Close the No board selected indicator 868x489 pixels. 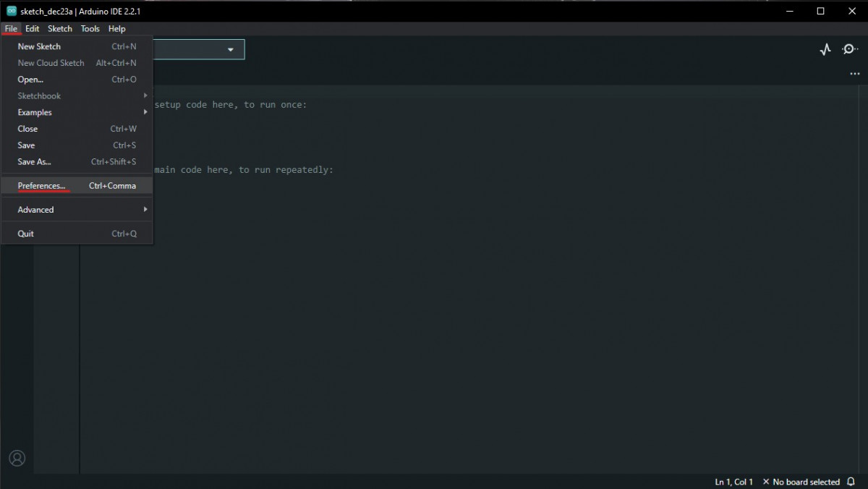(x=766, y=482)
